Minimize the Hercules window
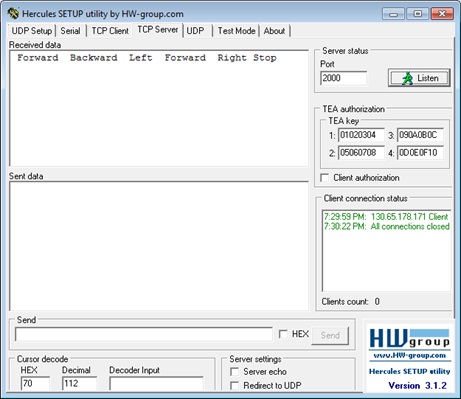 coord(394,14)
